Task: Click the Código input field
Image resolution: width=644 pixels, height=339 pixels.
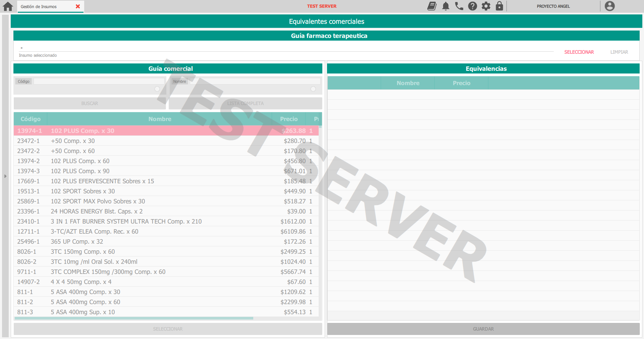Action: [99, 81]
